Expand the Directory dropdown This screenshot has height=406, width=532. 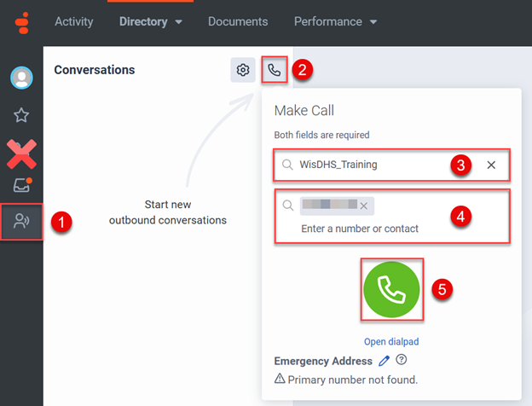[151, 21]
